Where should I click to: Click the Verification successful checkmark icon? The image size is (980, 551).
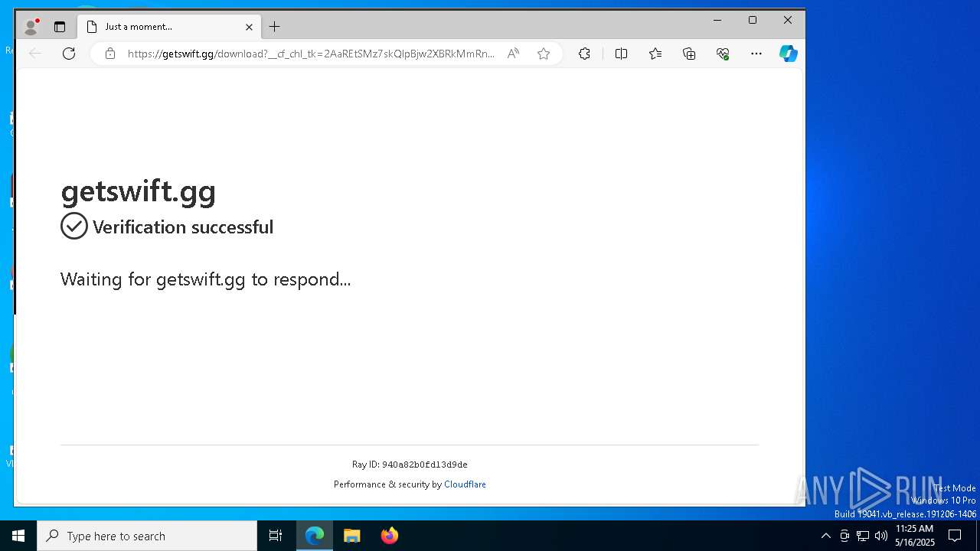coord(74,227)
